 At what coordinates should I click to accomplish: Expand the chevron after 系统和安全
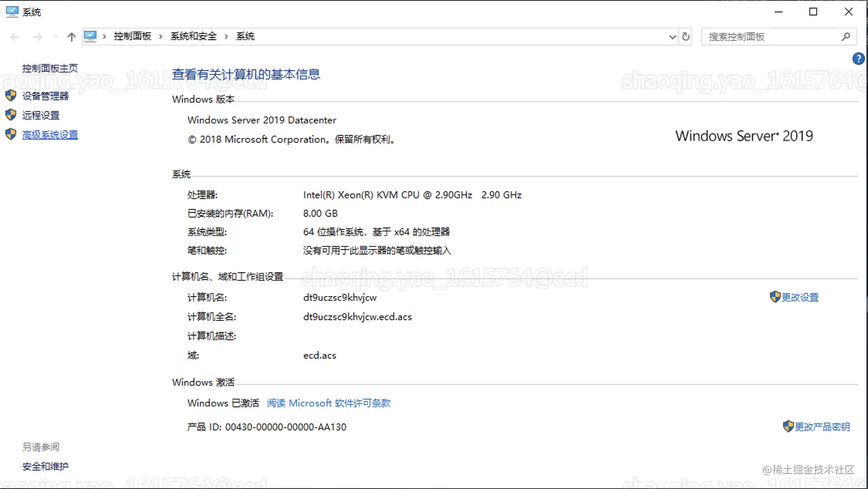(x=226, y=37)
